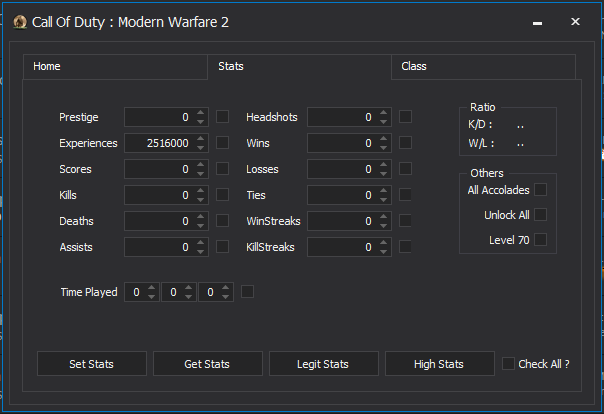Toggle the Scores checkbox
The image size is (604, 414).
click(x=222, y=169)
